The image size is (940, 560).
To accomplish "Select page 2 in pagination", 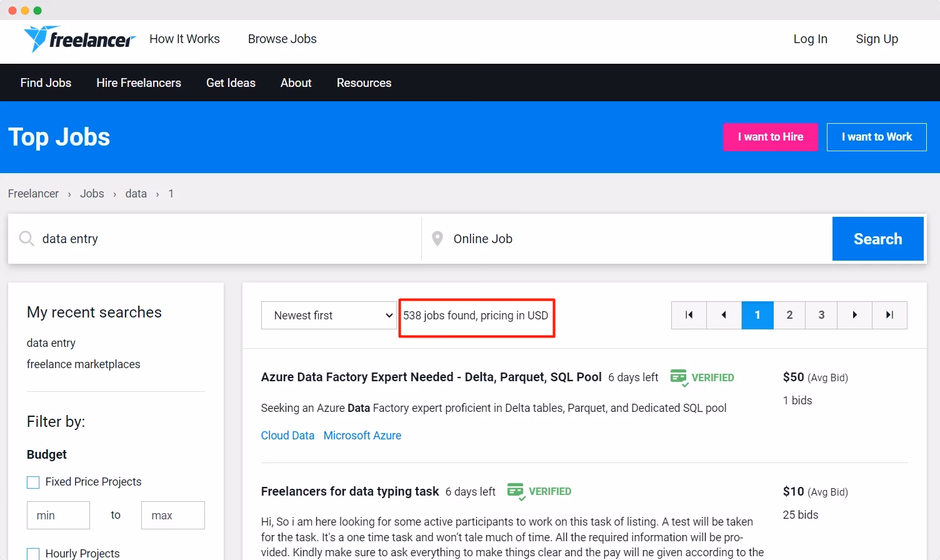I will click(x=789, y=315).
